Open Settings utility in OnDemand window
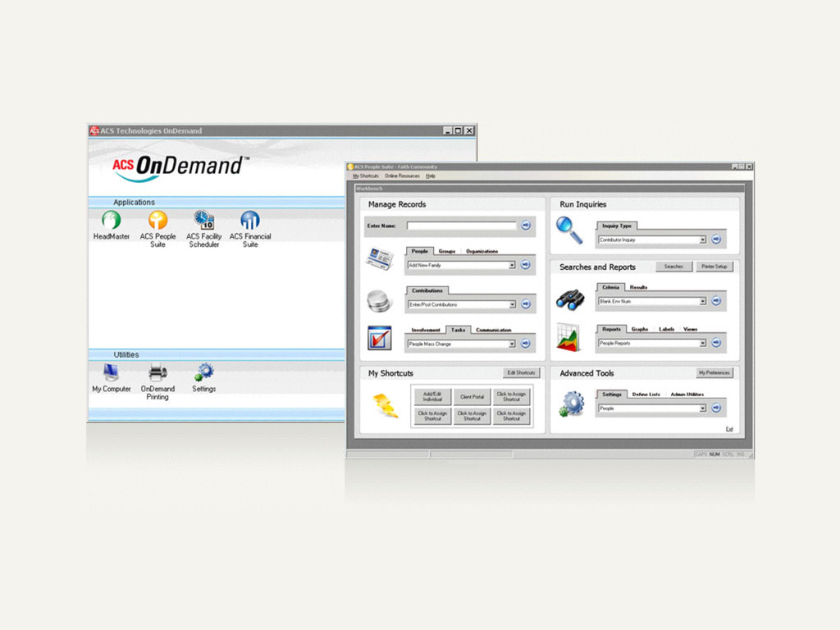This screenshot has height=630, width=840. pos(204,372)
